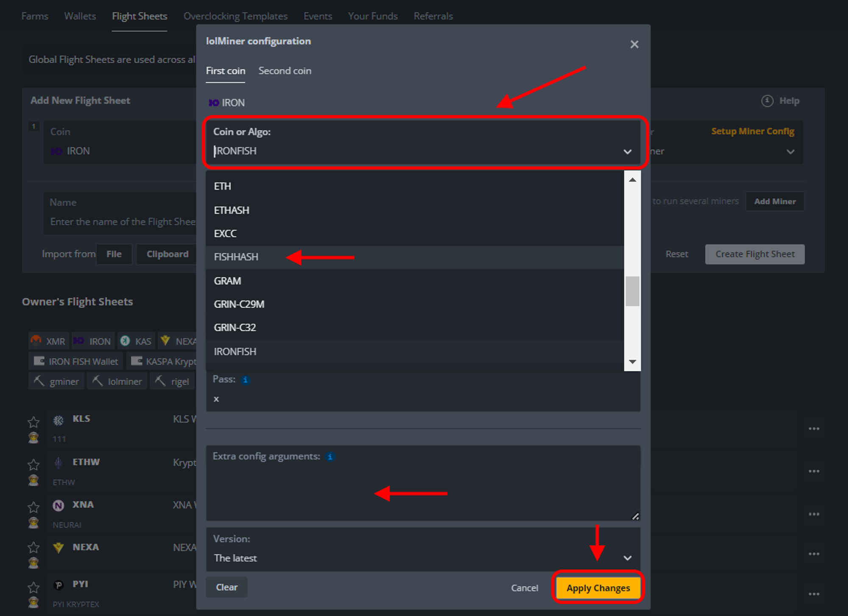Open the ETHW row options menu

click(814, 471)
